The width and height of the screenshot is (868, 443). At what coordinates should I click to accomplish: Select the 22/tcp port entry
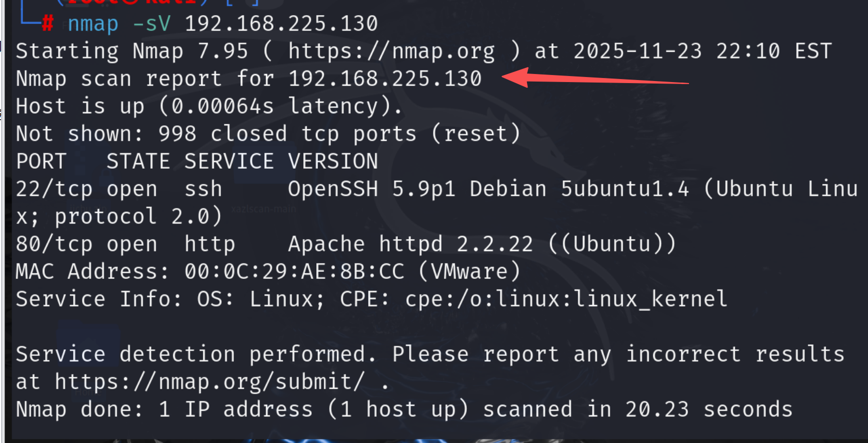click(x=54, y=189)
